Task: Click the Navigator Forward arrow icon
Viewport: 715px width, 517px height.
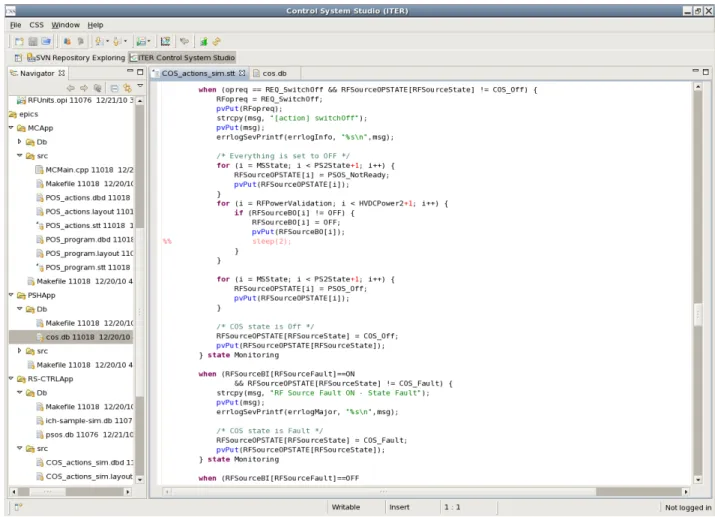Action: (83, 88)
